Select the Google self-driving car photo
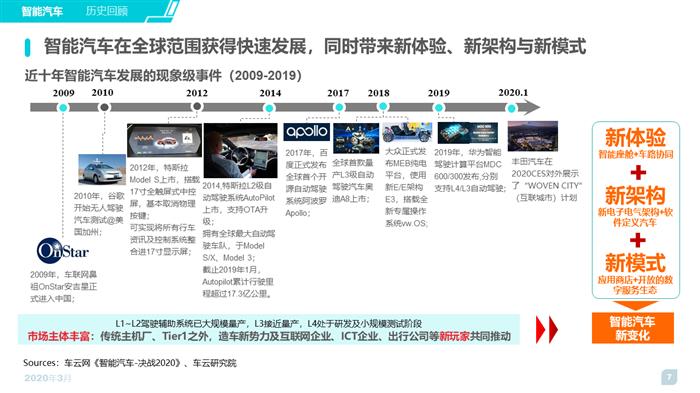Viewport: 700px width, 393px height. click(102, 170)
